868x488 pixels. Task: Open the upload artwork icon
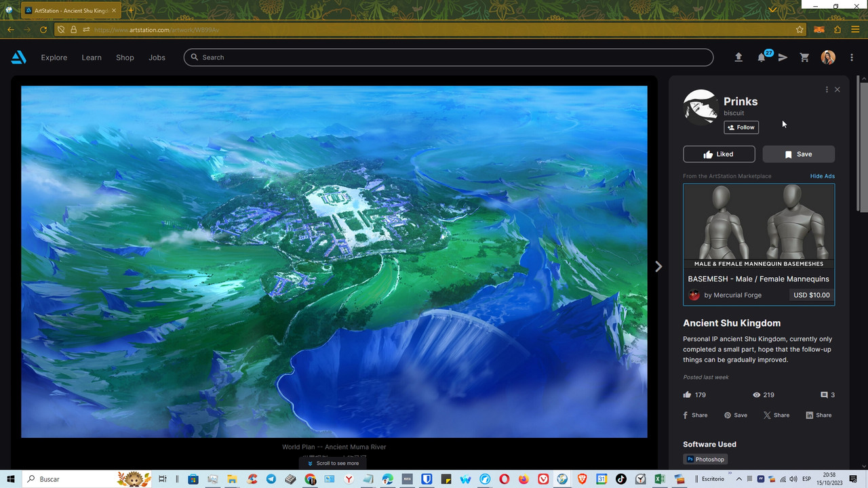pyautogui.click(x=738, y=58)
